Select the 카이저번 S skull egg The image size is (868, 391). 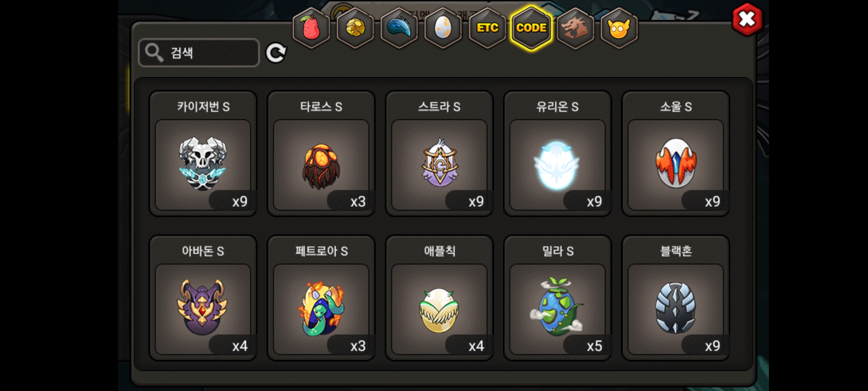tap(203, 154)
